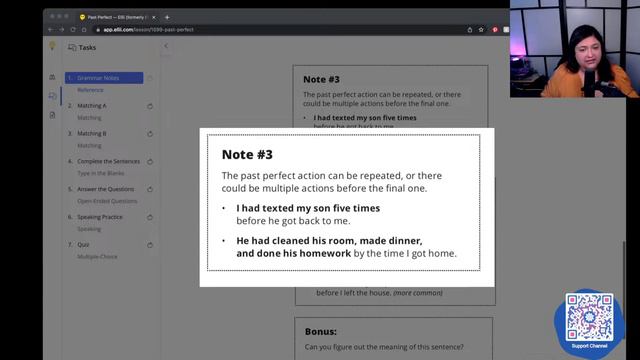Click the reset icon beside Matching A

point(150,106)
